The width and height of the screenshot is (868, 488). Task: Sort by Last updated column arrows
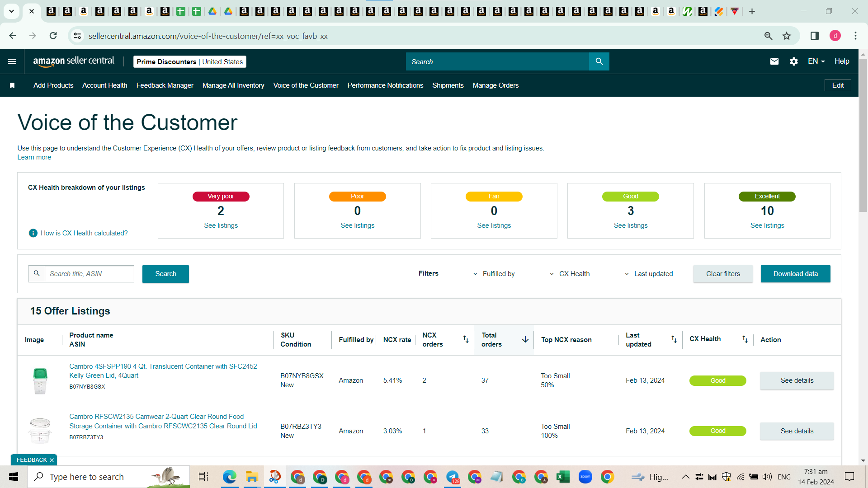[674, 339]
